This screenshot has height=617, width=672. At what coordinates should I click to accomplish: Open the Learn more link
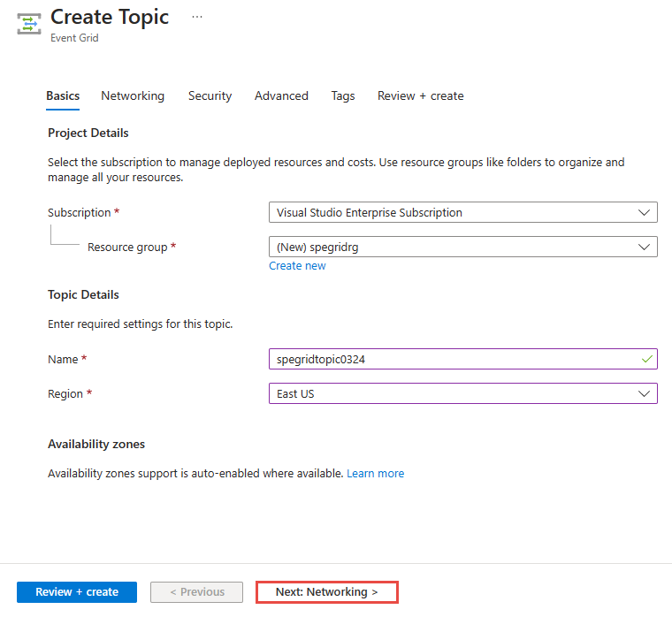pyautogui.click(x=375, y=474)
